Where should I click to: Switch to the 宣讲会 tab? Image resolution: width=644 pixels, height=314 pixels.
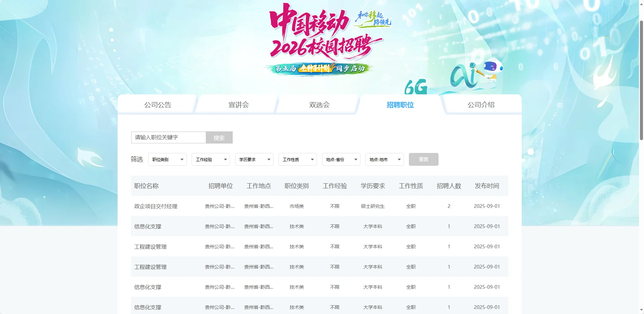(238, 105)
